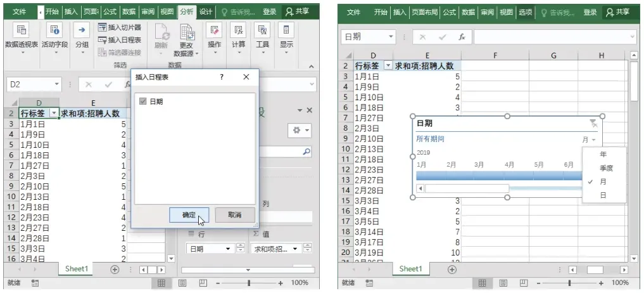The image size is (644, 293).
Task: Open 分析 ribbon tab
Action: pyautogui.click(x=186, y=12)
